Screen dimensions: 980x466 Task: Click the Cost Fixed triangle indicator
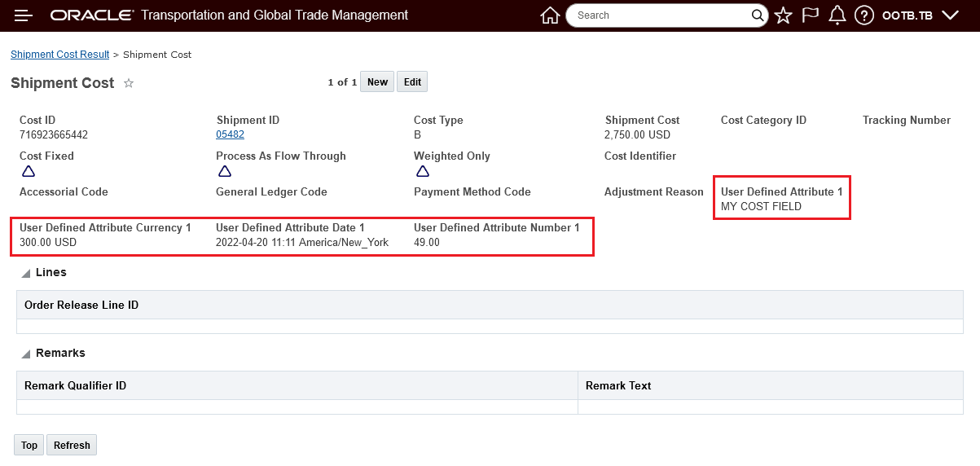click(x=28, y=171)
